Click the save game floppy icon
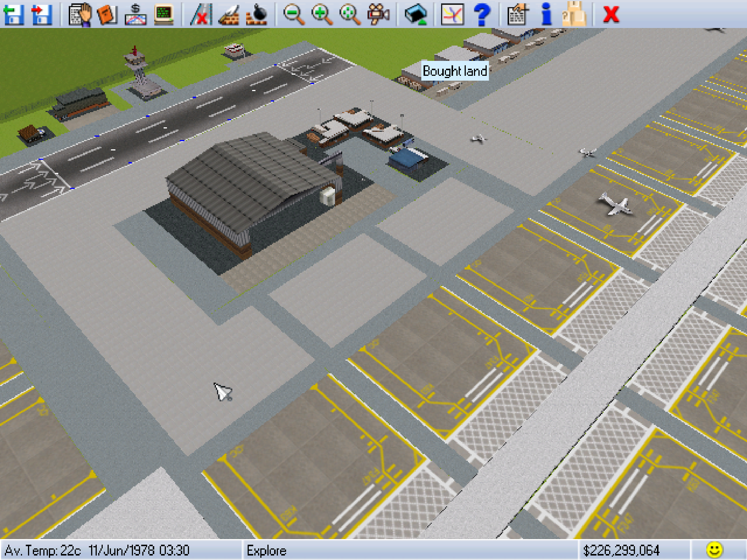The width and height of the screenshot is (747, 560). tap(41, 14)
